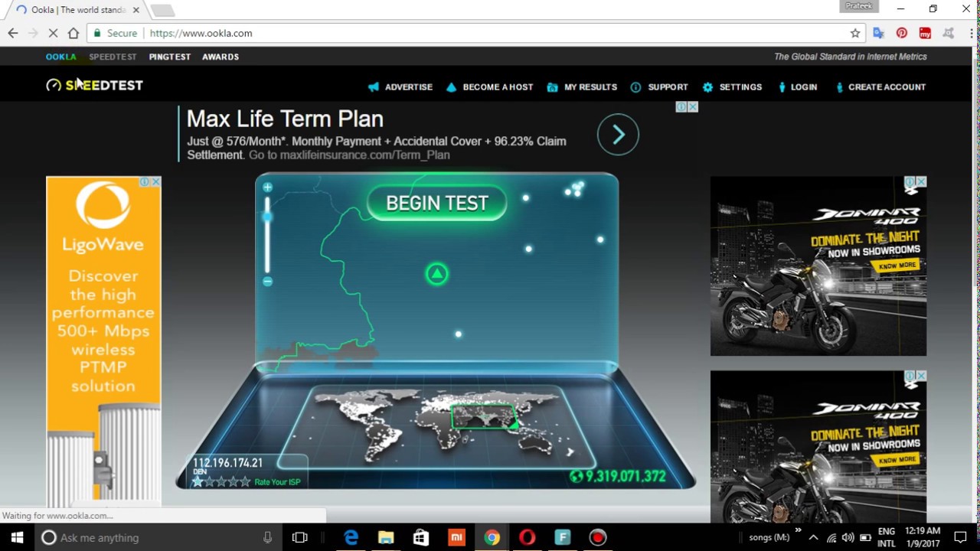The height and width of the screenshot is (551, 980).
Task: Click the globe icon beside test count
Action: [577, 477]
